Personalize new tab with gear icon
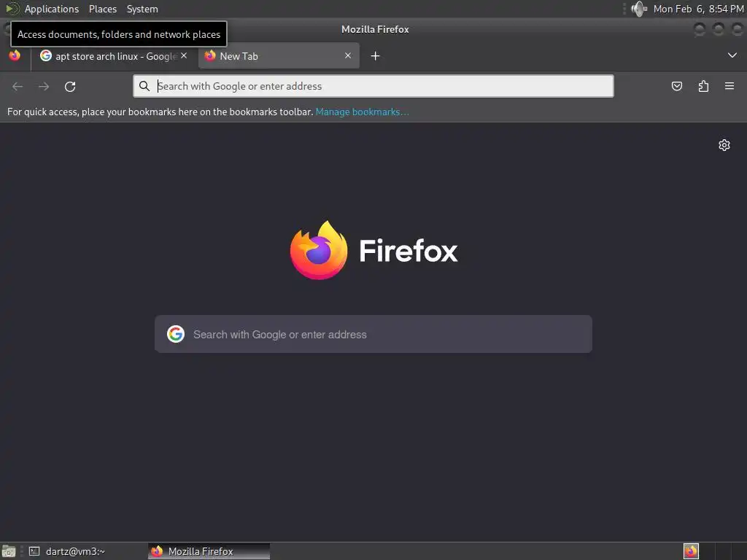The width and height of the screenshot is (747, 560). tap(724, 145)
